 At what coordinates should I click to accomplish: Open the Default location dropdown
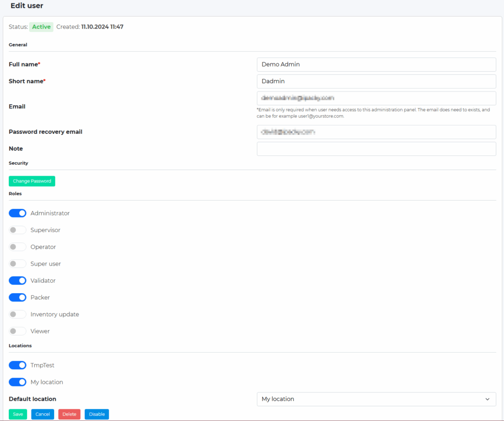[x=376, y=399]
